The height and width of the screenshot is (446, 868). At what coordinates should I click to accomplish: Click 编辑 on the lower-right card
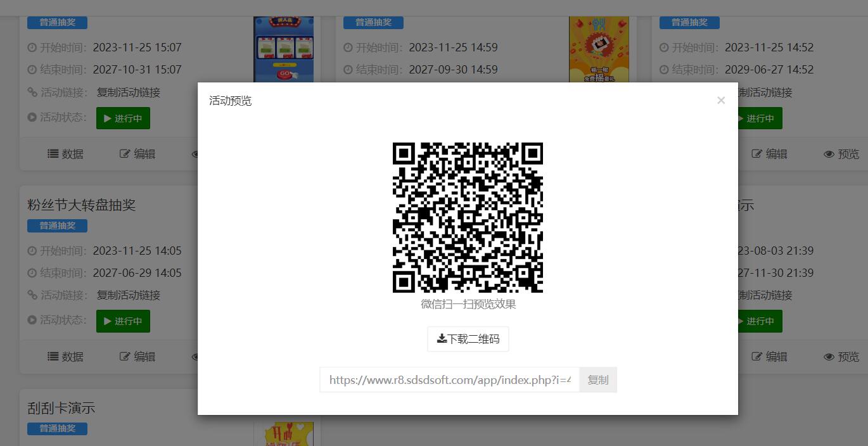coord(769,357)
